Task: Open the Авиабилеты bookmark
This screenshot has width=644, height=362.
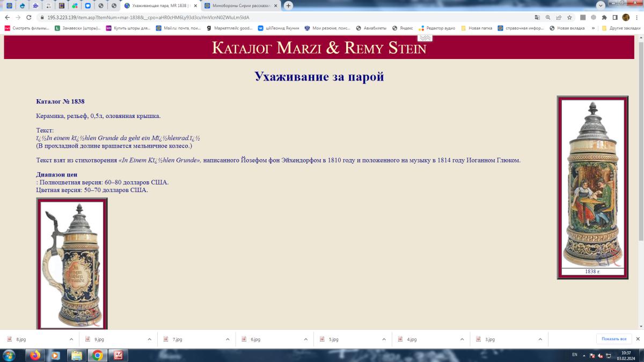Action: (x=371, y=28)
